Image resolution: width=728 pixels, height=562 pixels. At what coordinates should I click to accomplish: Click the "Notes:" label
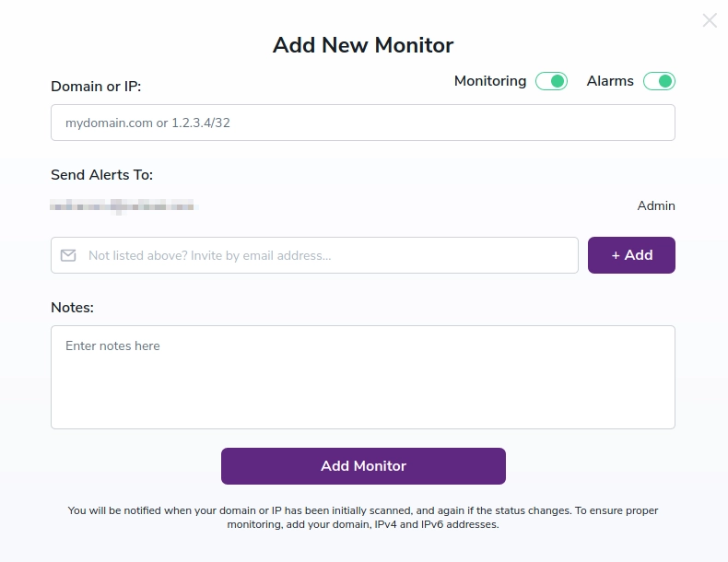coord(73,307)
